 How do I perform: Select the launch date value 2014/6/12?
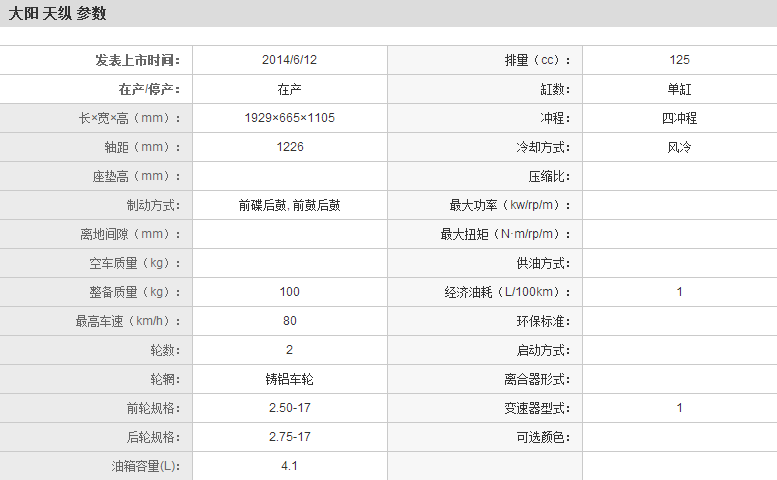[289, 60]
